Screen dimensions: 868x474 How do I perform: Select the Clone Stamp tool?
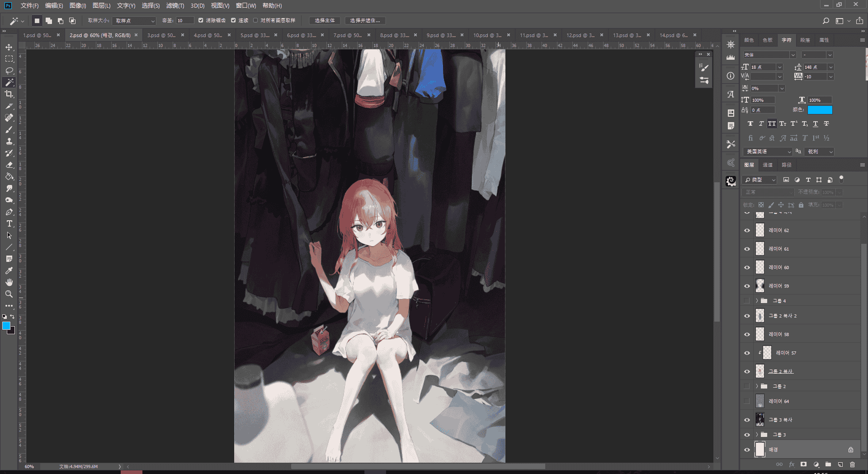9,141
